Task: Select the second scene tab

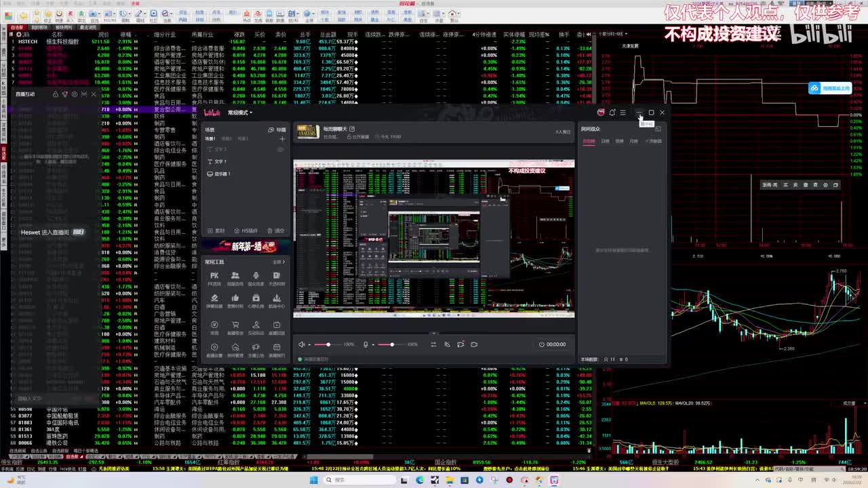Action: click(x=226, y=138)
